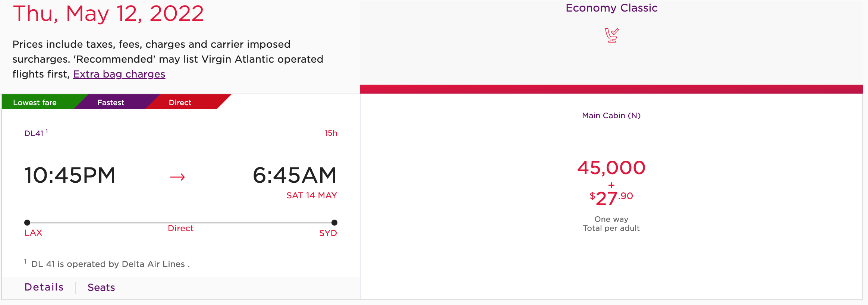The width and height of the screenshot is (868, 305).
Task: Click the LAX departure endpoint dot
Action: pyautogui.click(x=26, y=222)
